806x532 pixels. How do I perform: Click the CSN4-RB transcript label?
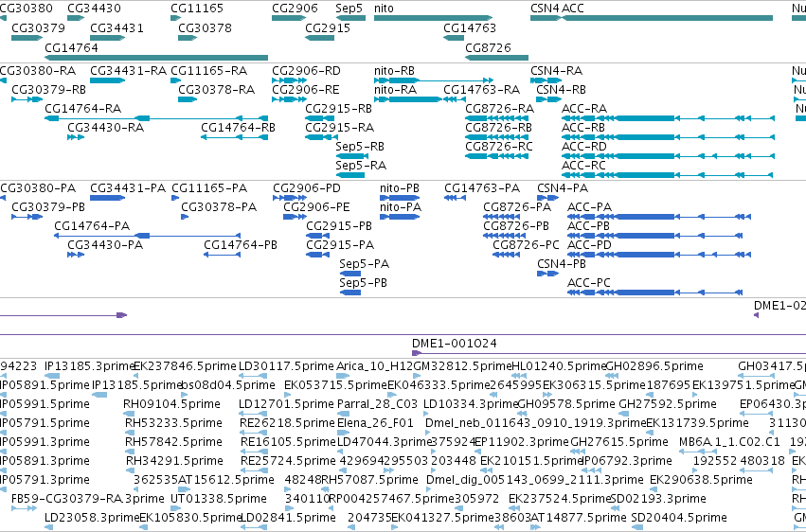click(x=561, y=90)
